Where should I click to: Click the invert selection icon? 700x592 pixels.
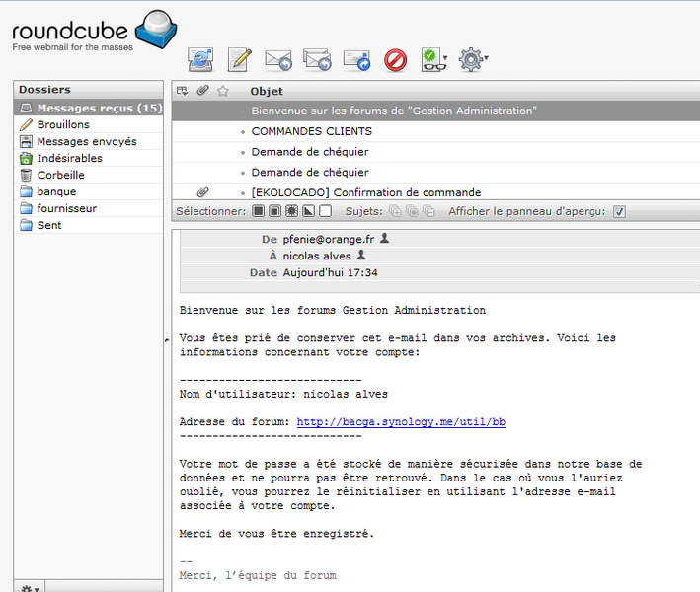(x=308, y=211)
